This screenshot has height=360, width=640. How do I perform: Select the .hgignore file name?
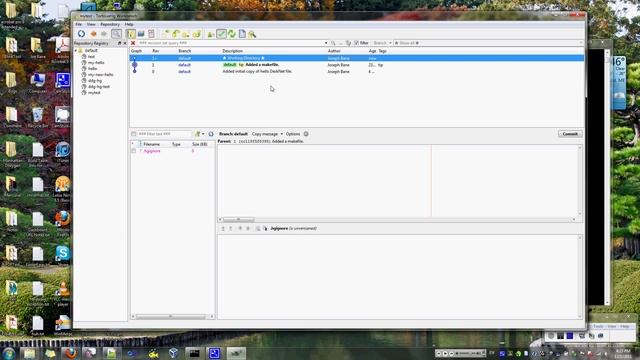(152, 151)
